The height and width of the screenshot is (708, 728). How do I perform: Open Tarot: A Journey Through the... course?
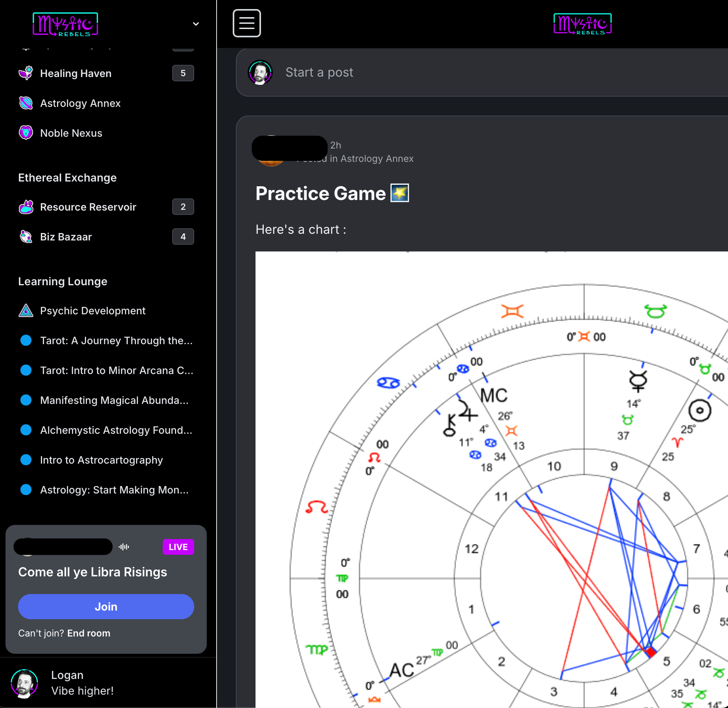pyautogui.click(x=116, y=340)
